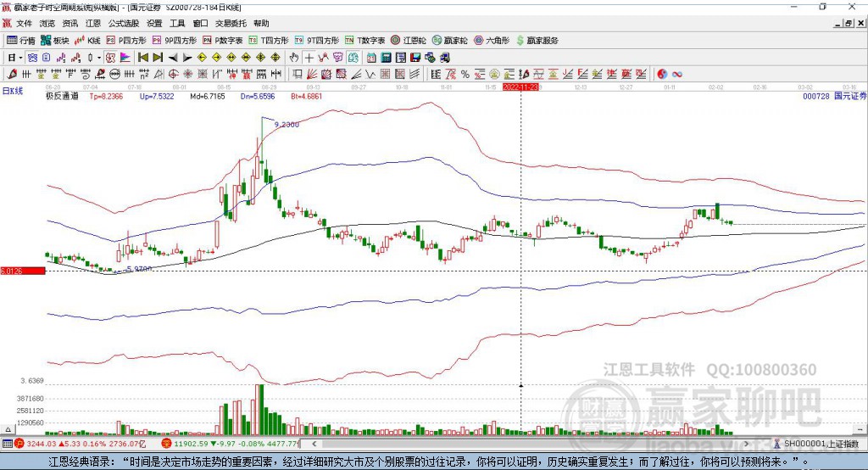Select the crosshair cursor tool
Viewport: 868px width, 470px height.
click(x=309, y=58)
